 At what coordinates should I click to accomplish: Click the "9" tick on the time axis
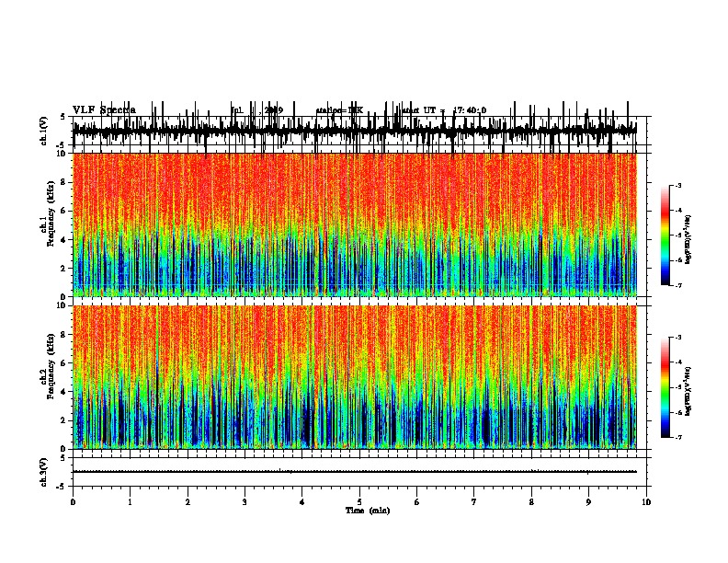[588, 502]
